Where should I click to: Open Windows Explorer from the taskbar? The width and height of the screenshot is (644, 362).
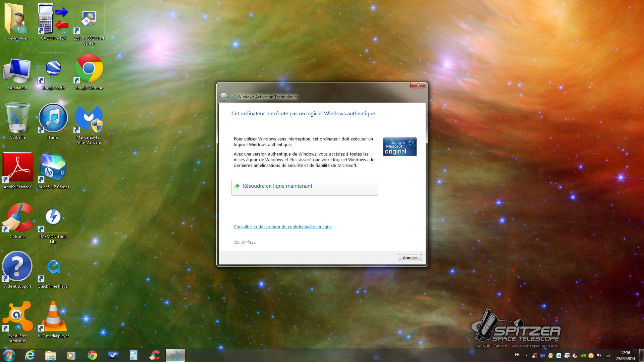point(51,355)
